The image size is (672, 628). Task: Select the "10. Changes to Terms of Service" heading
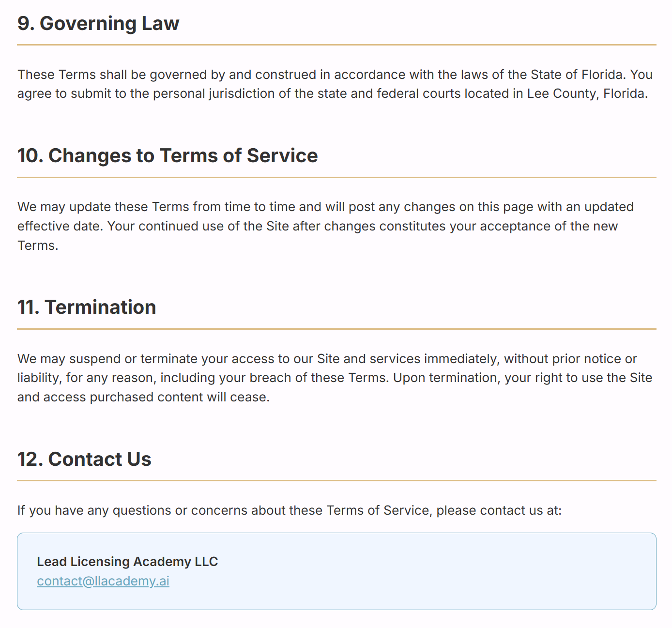click(168, 155)
